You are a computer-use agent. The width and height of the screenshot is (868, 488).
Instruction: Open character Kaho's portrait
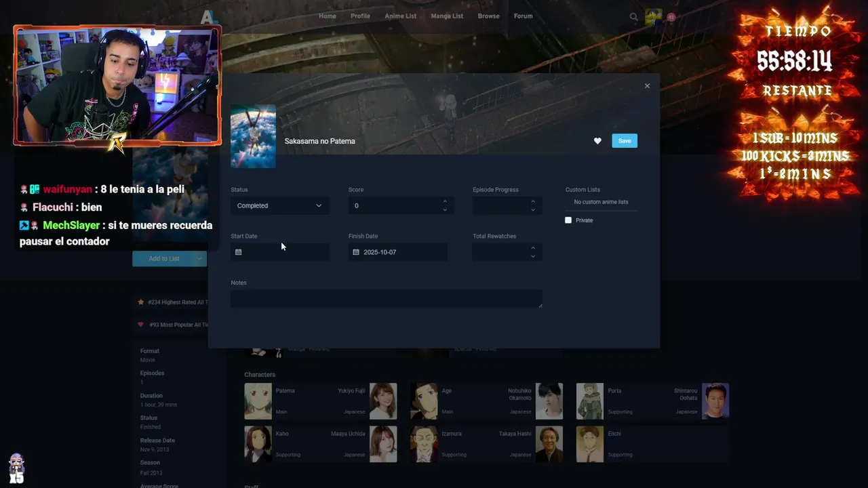click(258, 444)
